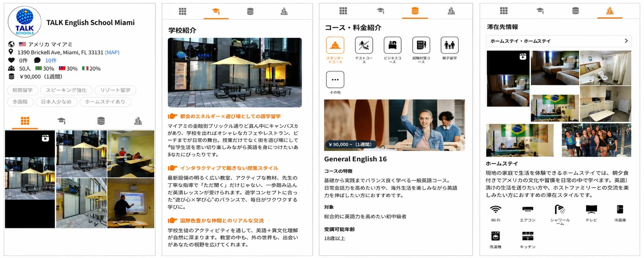Open the top patio umbrella photo in the grid
The height and width of the screenshot is (258, 644).
pyautogui.click(x=81, y=154)
